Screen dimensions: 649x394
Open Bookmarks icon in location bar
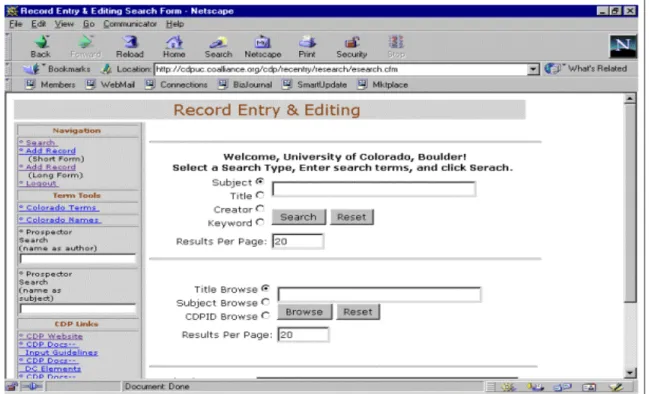click(x=31, y=69)
